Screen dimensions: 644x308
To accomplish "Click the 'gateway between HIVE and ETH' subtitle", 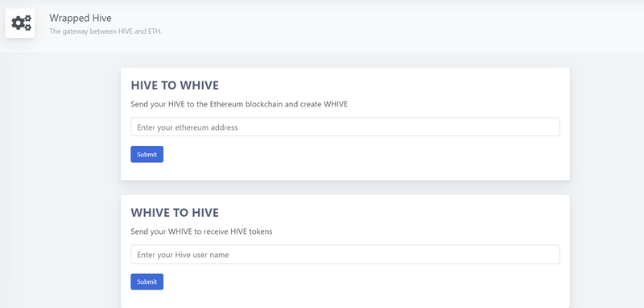I will [x=105, y=31].
